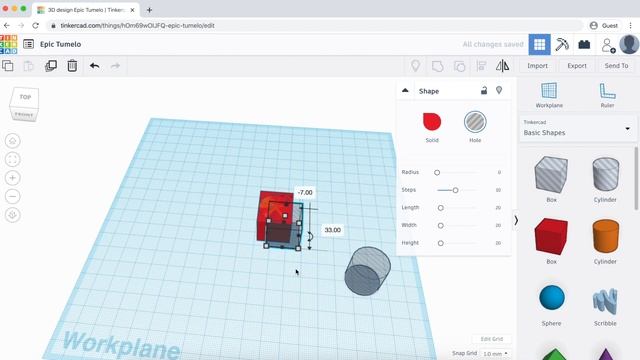Select the Workplane tool
The width and height of the screenshot is (640, 360).
pyautogui.click(x=549, y=95)
